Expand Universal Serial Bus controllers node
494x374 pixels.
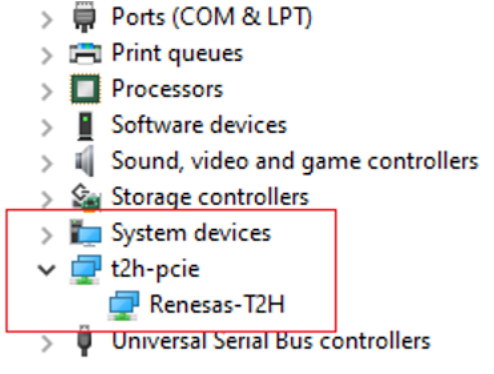tap(47, 344)
